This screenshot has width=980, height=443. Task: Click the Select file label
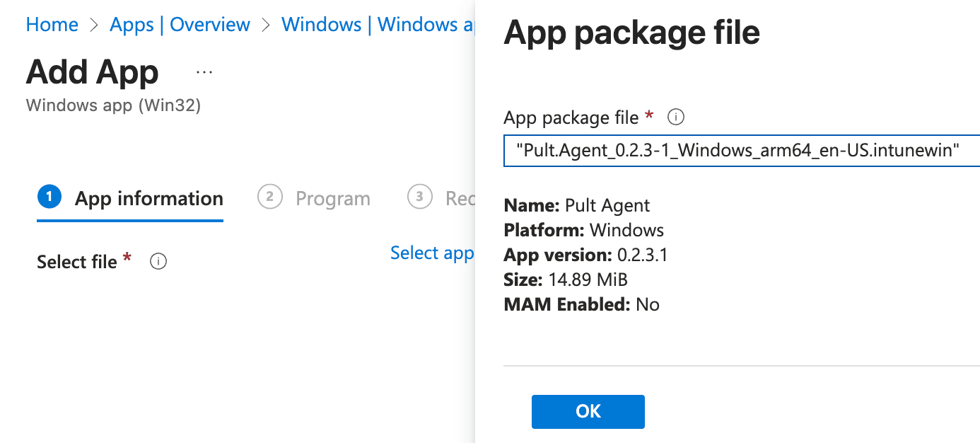point(77,262)
